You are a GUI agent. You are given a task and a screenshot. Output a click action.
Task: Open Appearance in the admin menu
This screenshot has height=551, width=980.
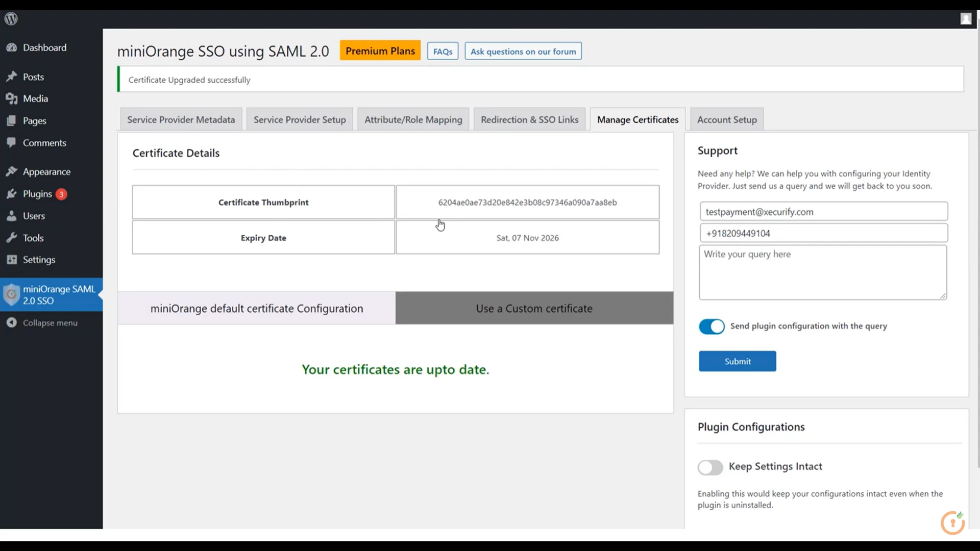pos(46,171)
